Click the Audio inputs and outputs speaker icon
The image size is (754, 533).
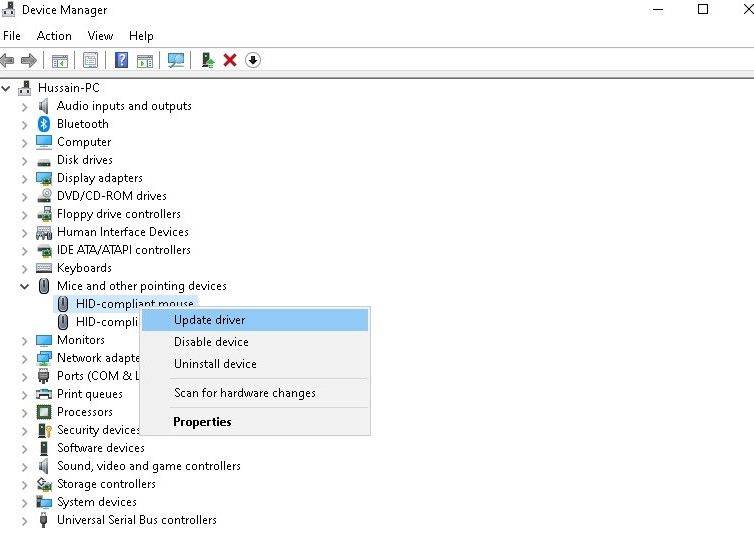44,106
